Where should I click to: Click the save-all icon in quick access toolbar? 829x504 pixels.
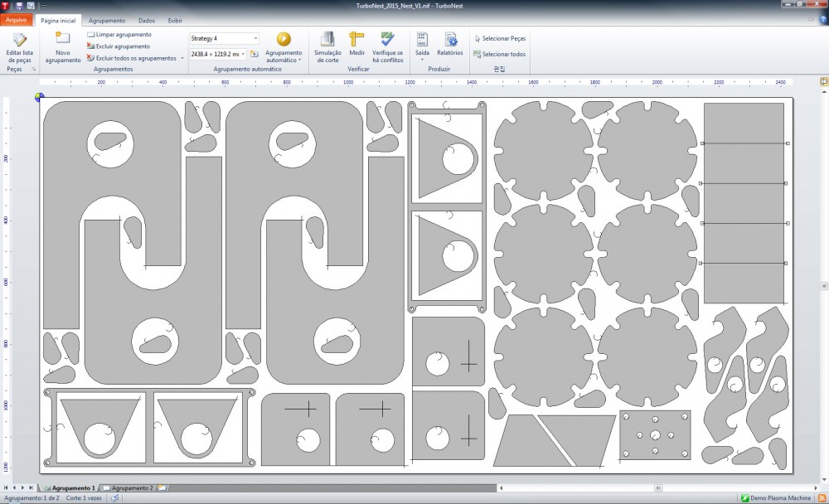tap(31, 6)
